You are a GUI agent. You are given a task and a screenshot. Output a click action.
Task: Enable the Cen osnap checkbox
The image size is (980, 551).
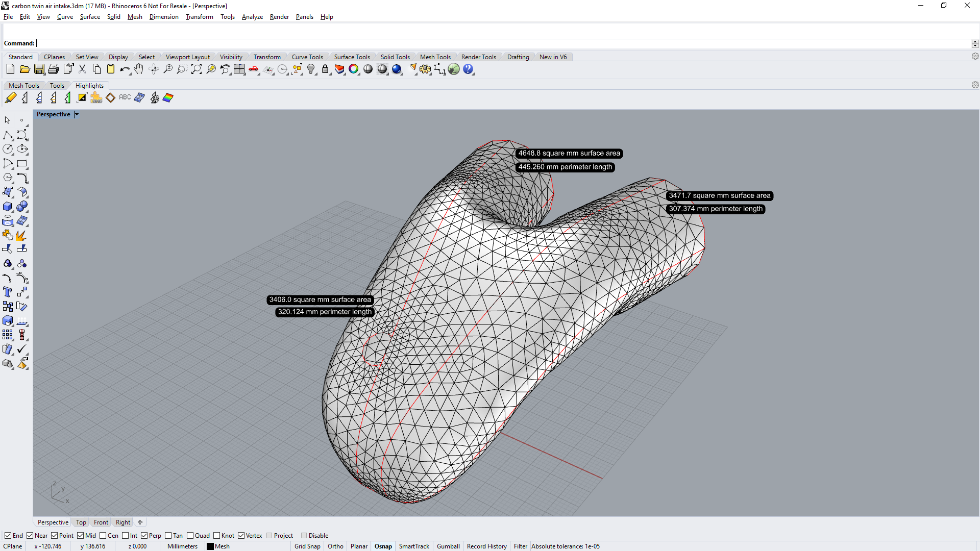(103, 536)
